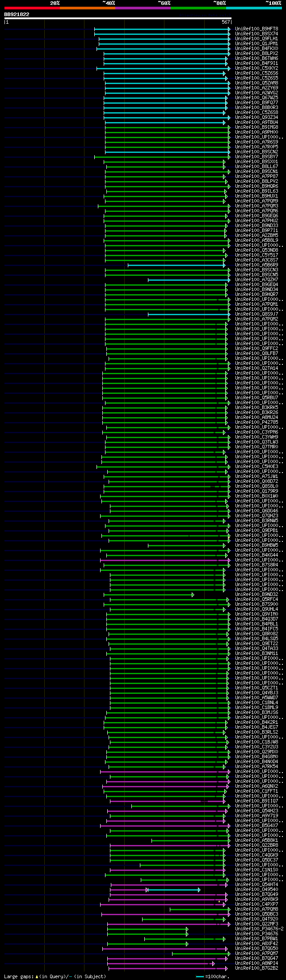Select the UniRef100_B9HBW5 entry
This screenshot has width=286, height=980.
click(257, 545)
